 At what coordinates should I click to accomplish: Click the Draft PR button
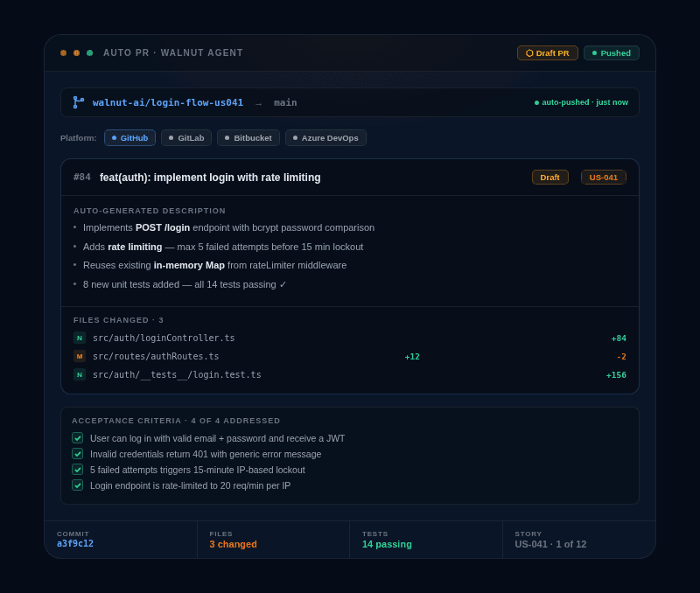coord(547,52)
